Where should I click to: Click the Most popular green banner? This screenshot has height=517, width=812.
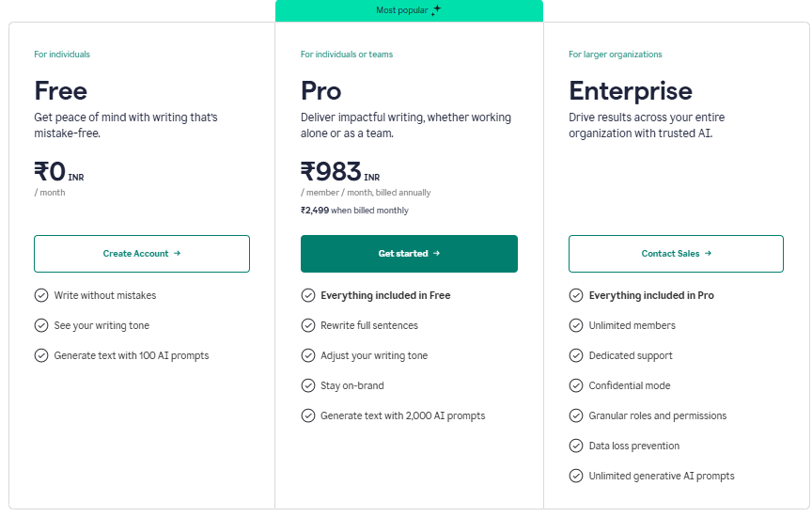click(x=409, y=10)
